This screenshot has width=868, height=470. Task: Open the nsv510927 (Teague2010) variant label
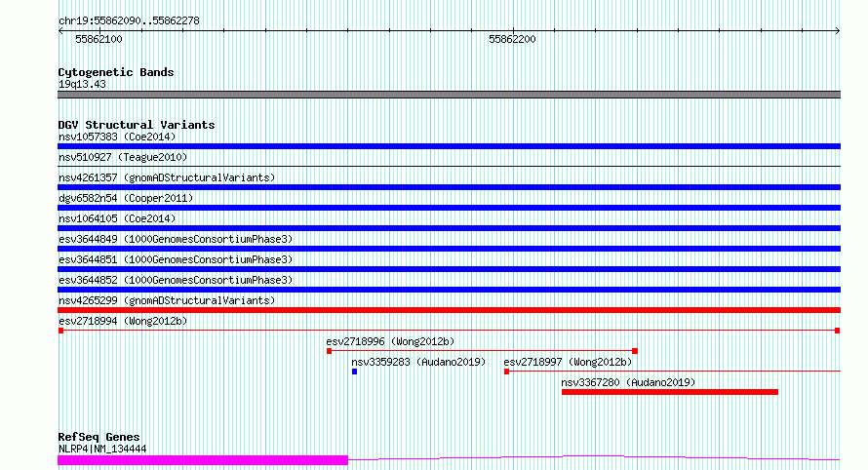pyautogui.click(x=123, y=157)
